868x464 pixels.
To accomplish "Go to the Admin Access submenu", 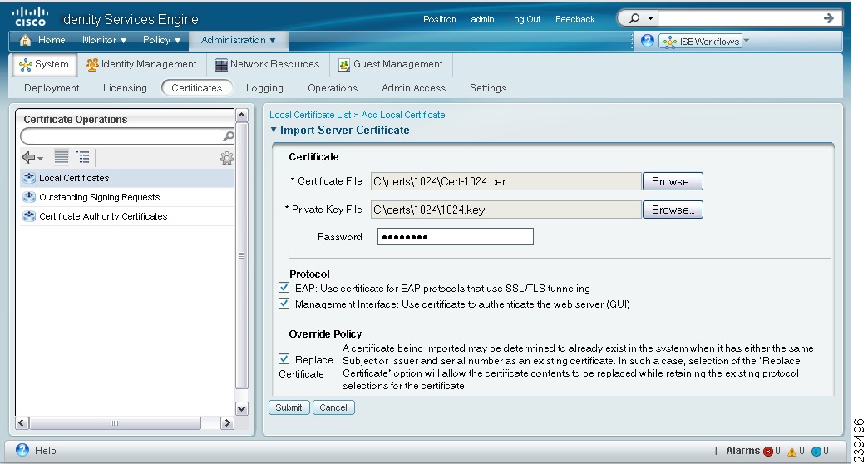I will pos(413,88).
